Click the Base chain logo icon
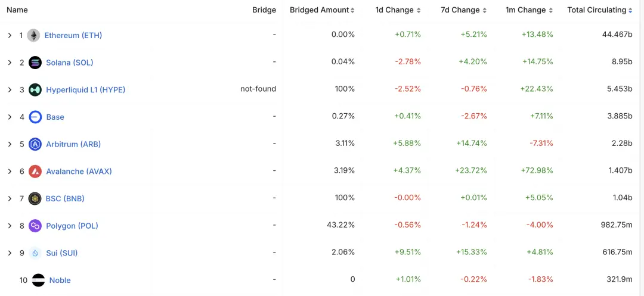Screen dimensions: 644x296 35,117
